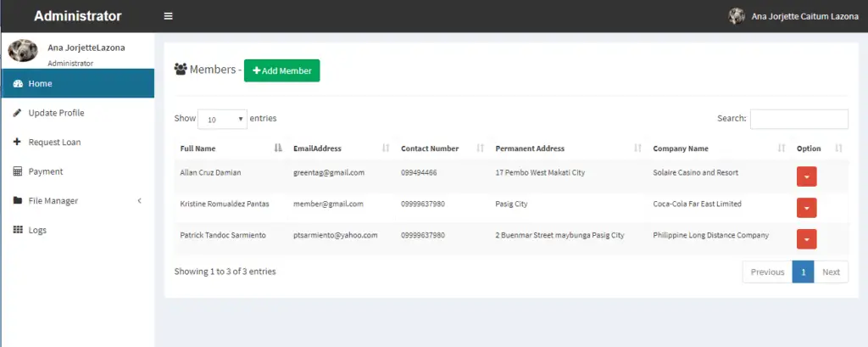Sort by the Company Name sort icon
This screenshot has width=868, height=347.
click(782, 148)
